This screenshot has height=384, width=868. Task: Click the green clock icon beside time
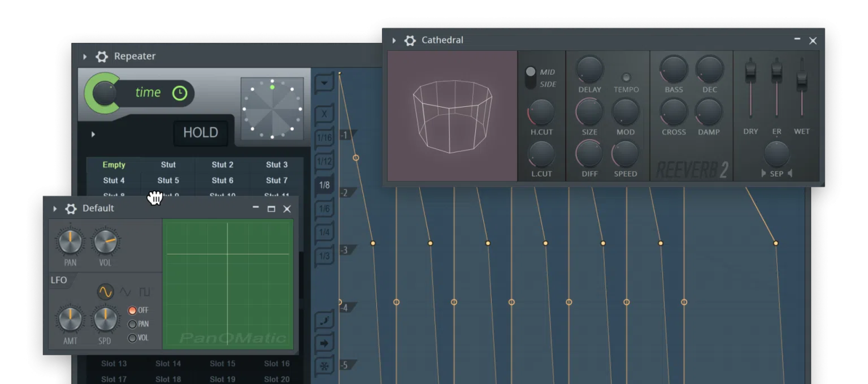(x=180, y=93)
